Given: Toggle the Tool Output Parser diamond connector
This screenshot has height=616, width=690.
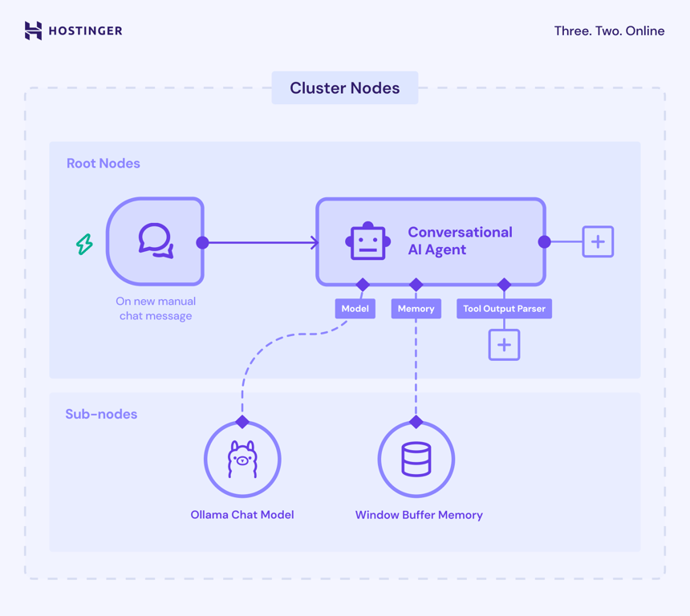Looking at the screenshot, I should click(x=504, y=285).
